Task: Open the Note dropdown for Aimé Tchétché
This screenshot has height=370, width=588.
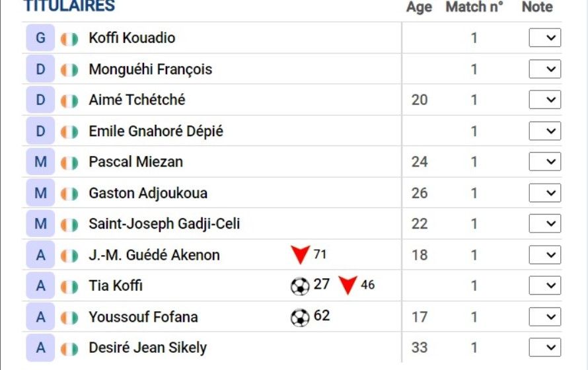Action: tap(545, 99)
